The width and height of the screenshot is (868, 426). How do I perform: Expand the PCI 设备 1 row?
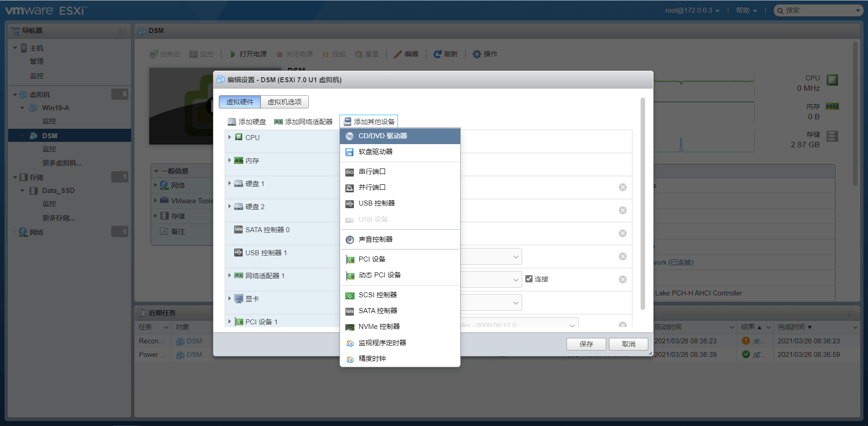pyautogui.click(x=230, y=322)
